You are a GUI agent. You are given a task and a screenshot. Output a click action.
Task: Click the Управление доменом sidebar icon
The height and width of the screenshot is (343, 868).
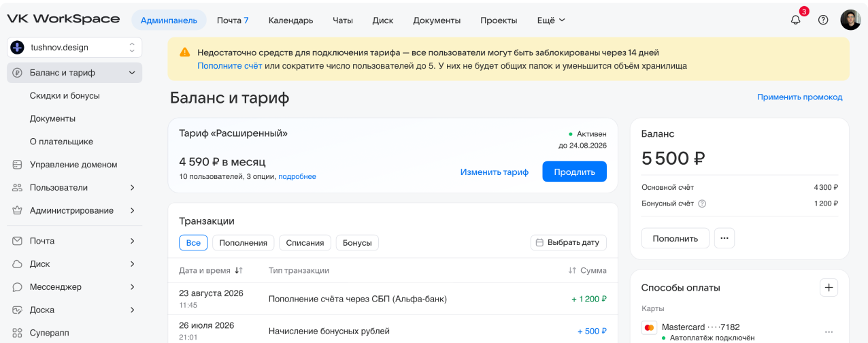click(18, 165)
